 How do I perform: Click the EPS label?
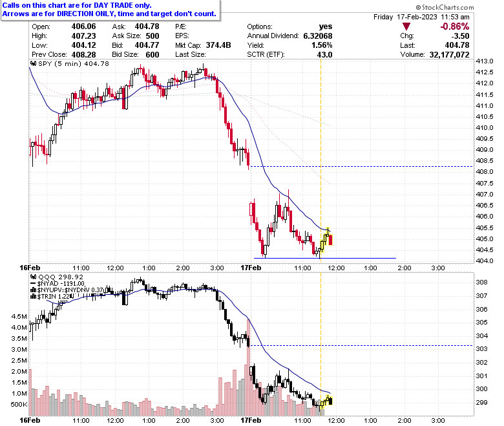click(182, 36)
